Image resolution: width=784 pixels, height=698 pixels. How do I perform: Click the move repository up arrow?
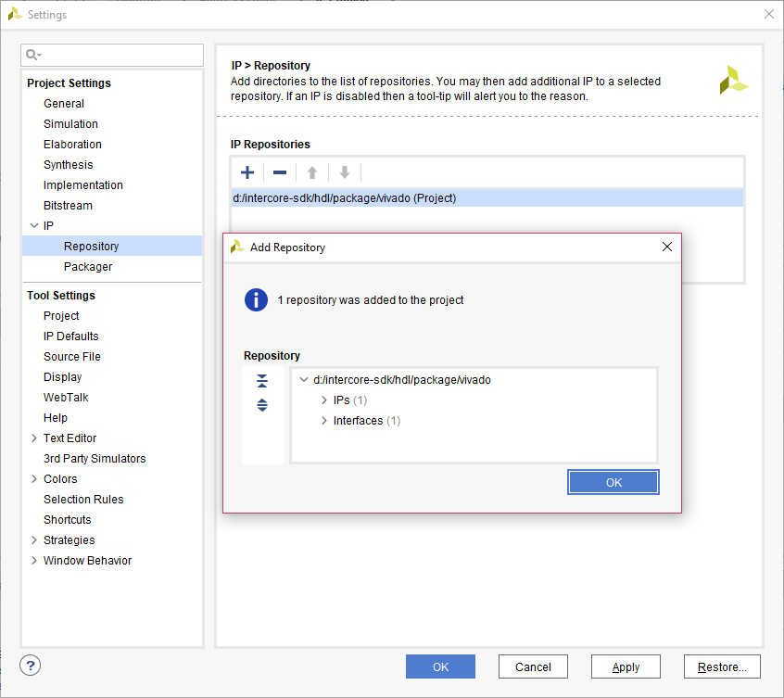pyautogui.click(x=312, y=172)
